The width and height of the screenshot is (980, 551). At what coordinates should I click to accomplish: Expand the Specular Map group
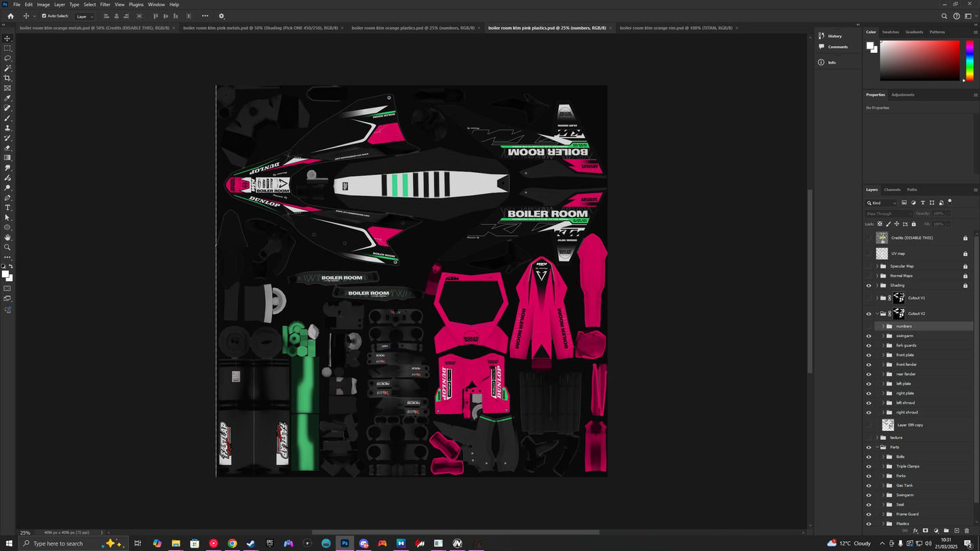click(x=877, y=266)
